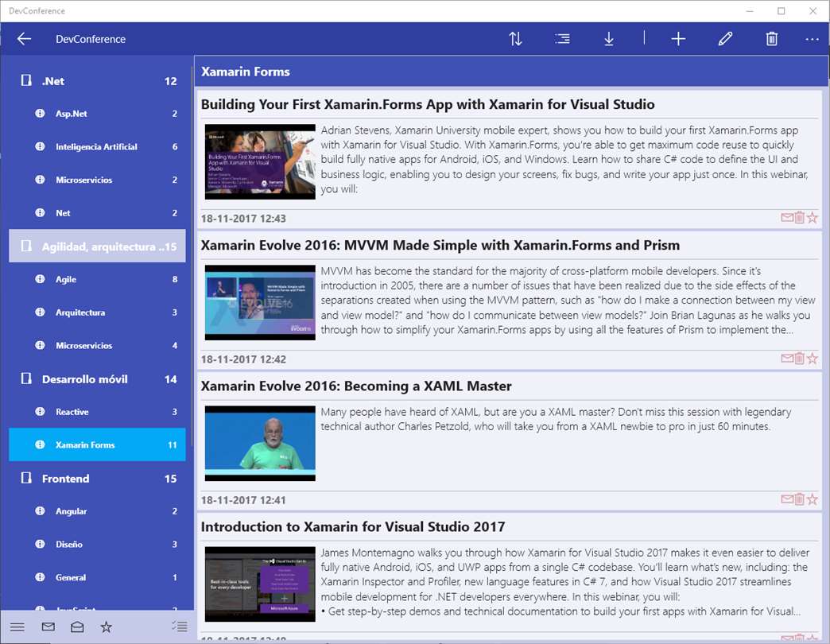Show favorites with bottom star icon
830x644 pixels.
click(106, 627)
